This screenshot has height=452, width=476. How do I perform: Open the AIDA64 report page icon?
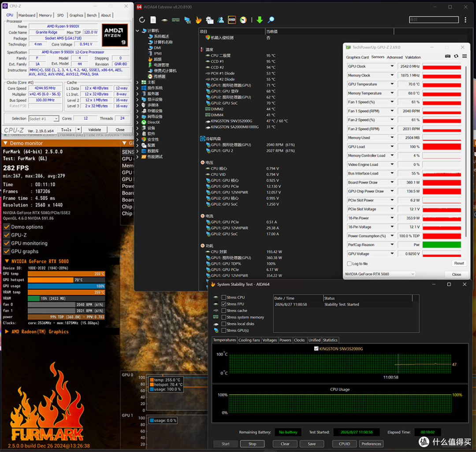point(153,20)
